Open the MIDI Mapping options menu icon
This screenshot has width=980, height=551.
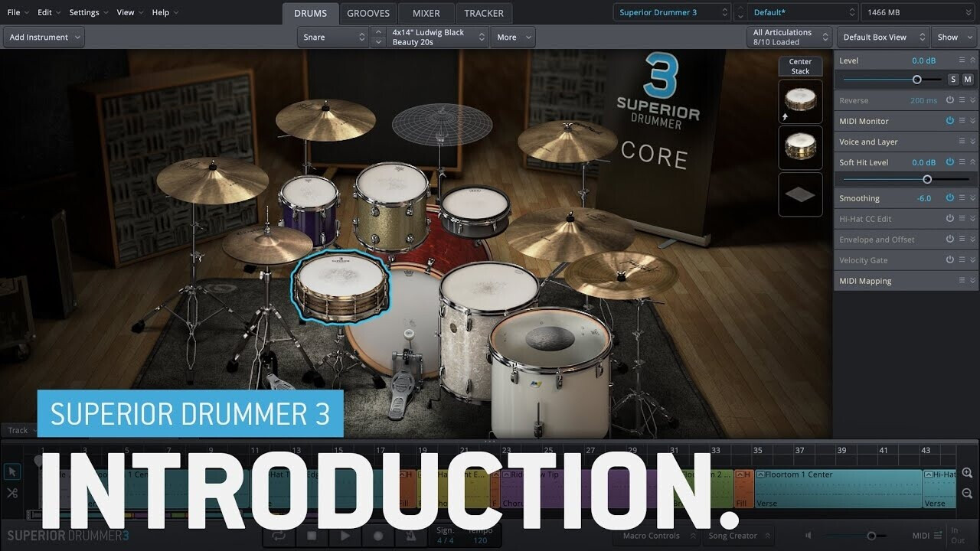[x=962, y=281]
